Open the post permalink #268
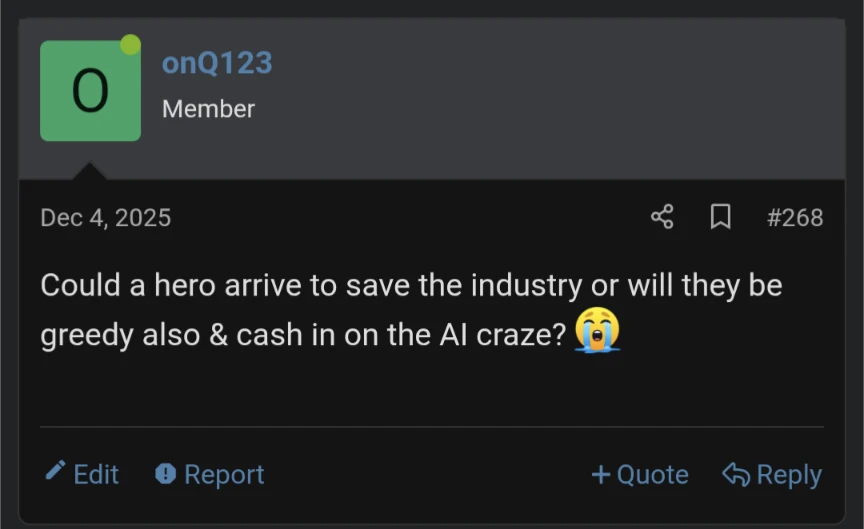This screenshot has width=864, height=529. coord(795,217)
